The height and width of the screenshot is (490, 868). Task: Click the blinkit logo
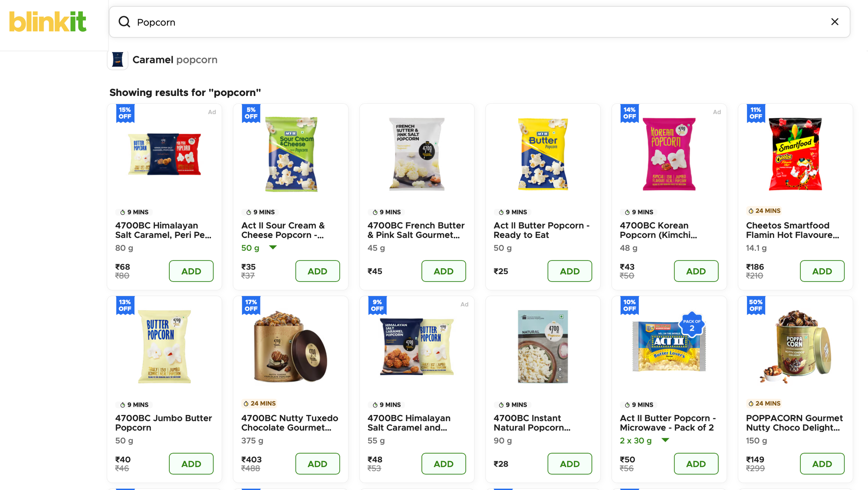pos(48,22)
